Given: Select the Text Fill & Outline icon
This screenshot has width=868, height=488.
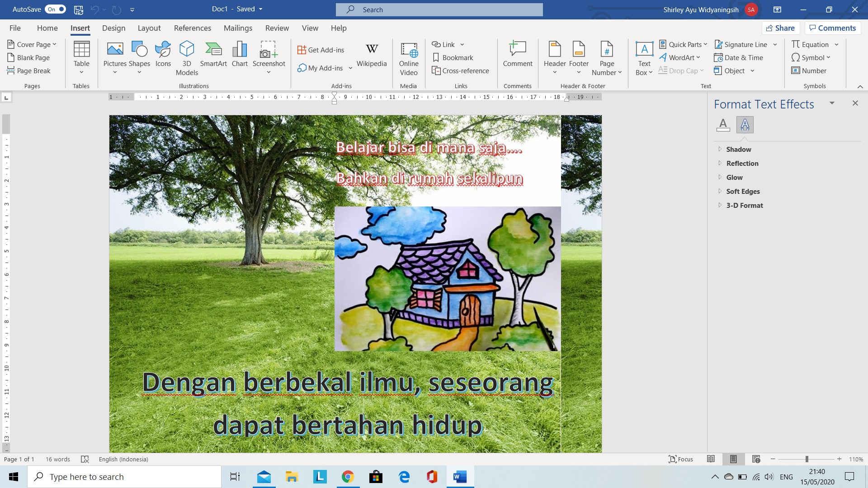Looking at the screenshot, I should (723, 125).
